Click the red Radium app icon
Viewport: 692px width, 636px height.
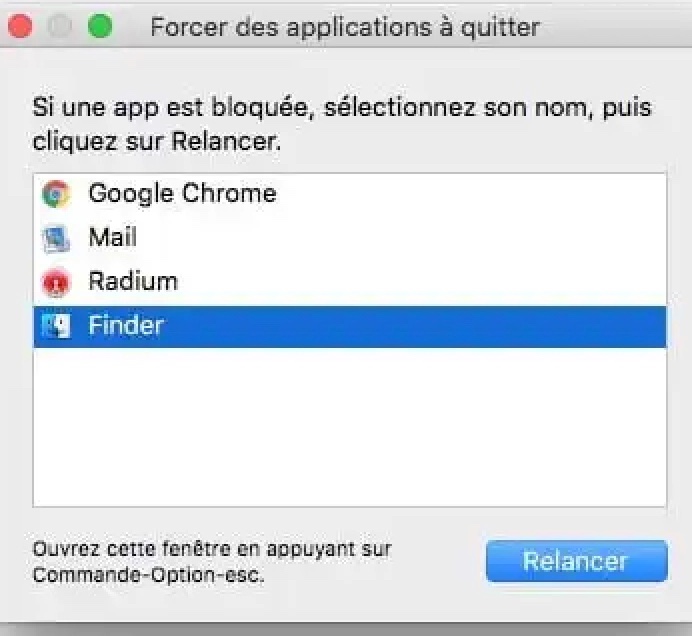click(x=56, y=283)
